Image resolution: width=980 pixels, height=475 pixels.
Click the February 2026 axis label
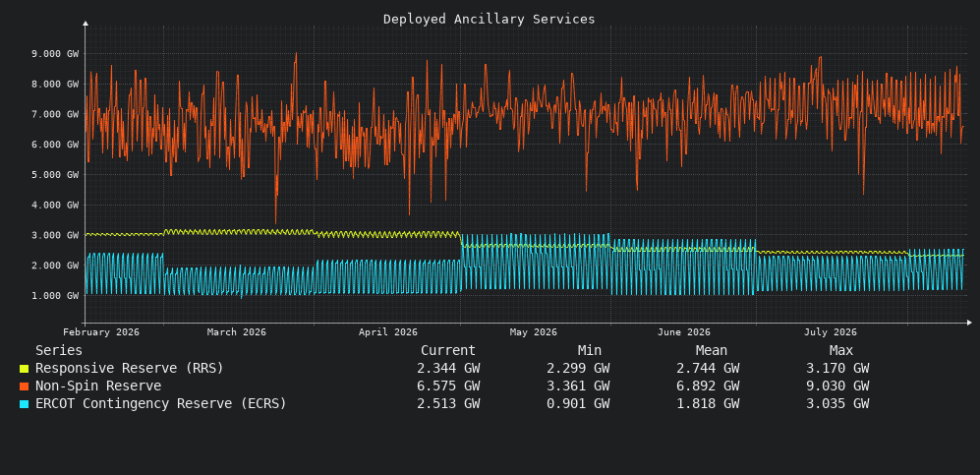[x=101, y=331]
